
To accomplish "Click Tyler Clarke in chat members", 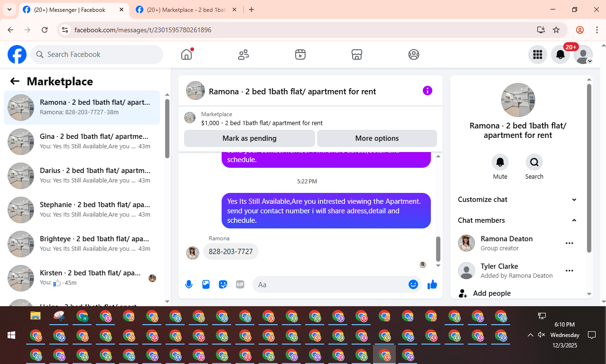I will [x=499, y=266].
